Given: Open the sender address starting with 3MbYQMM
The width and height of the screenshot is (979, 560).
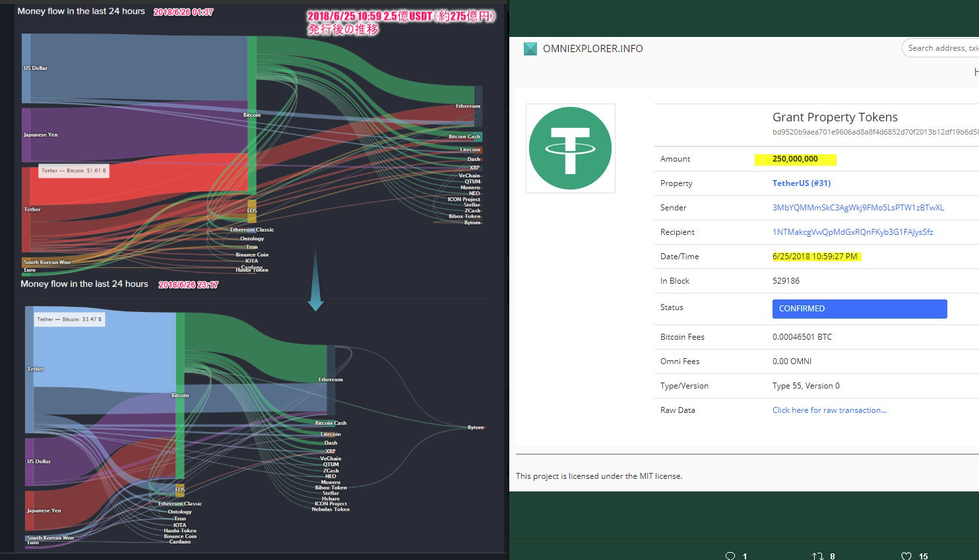Looking at the screenshot, I should click(x=858, y=207).
